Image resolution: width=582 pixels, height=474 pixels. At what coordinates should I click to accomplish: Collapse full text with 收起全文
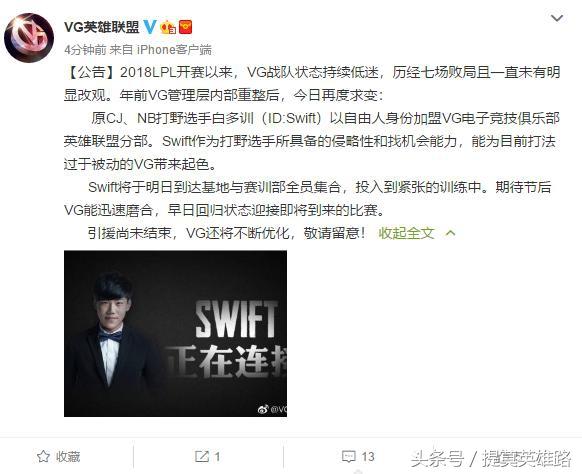[406, 233]
